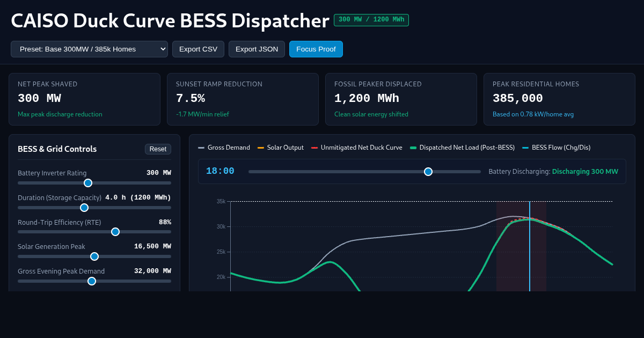Click the Duration Storage Capacity slider handle

pyautogui.click(x=84, y=208)
